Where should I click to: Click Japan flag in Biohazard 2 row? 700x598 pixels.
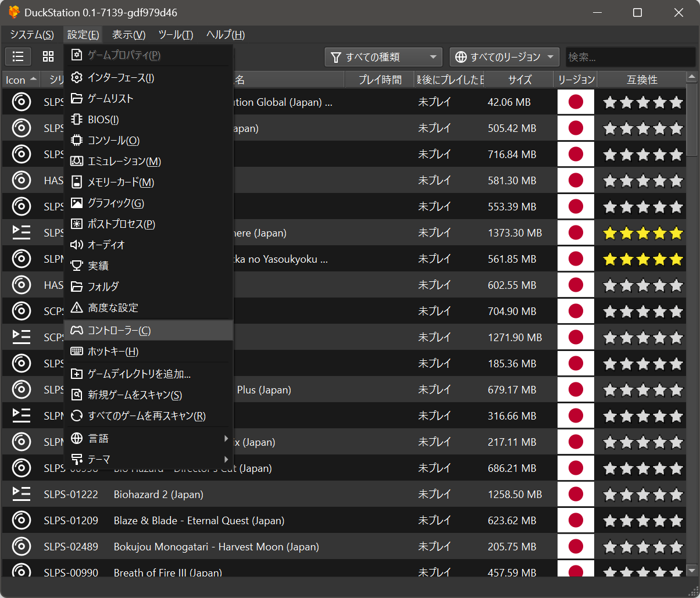(x=576, y=494)
